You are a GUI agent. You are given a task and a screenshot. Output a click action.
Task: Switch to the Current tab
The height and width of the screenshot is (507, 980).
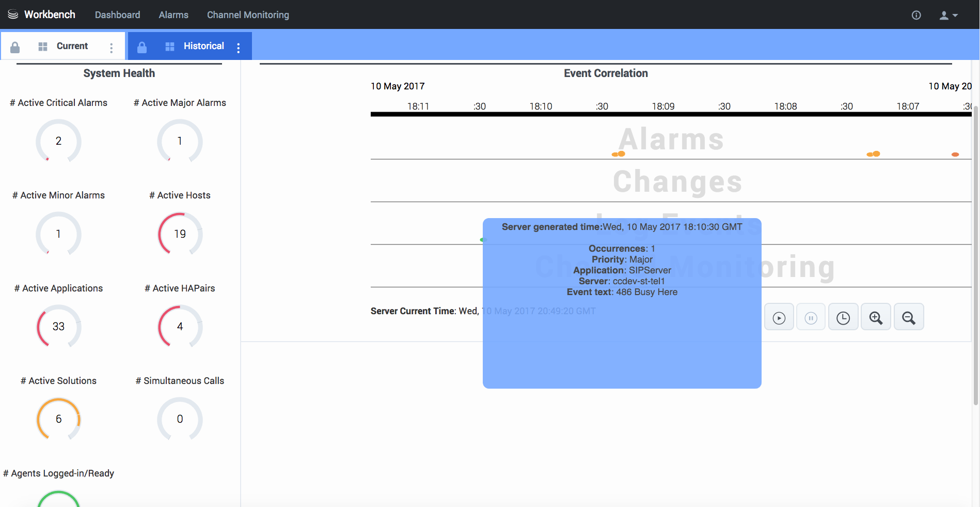coord(72,46)
